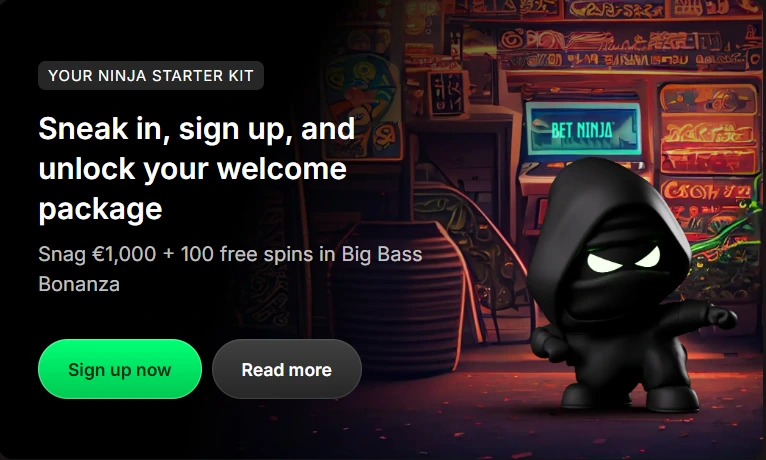
Task: Click the orange neon sign right of arcade
Action: tap(707, 129)
